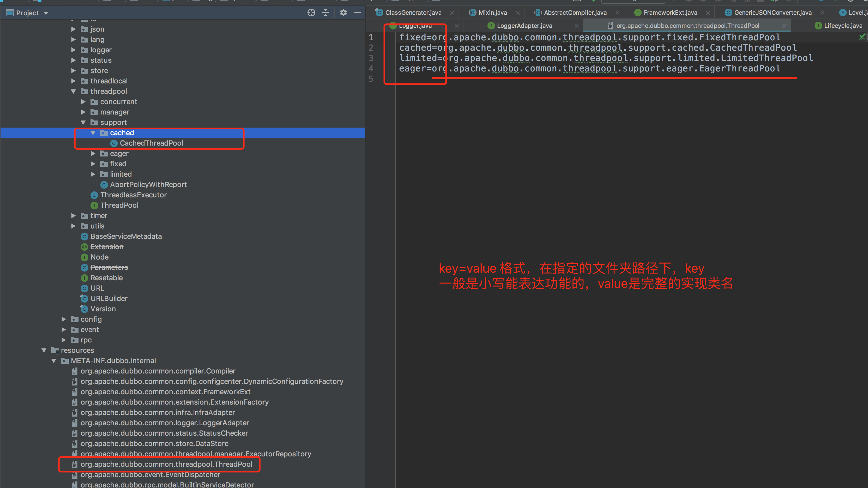Viewport: 868px width, 488px height.
Task: Expand the eager folder
Action: [93, 154]
